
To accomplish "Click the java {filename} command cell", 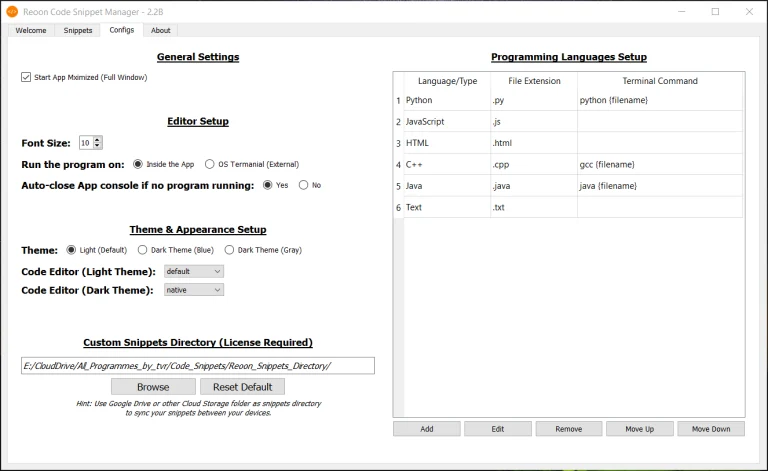I will [660, 186].
